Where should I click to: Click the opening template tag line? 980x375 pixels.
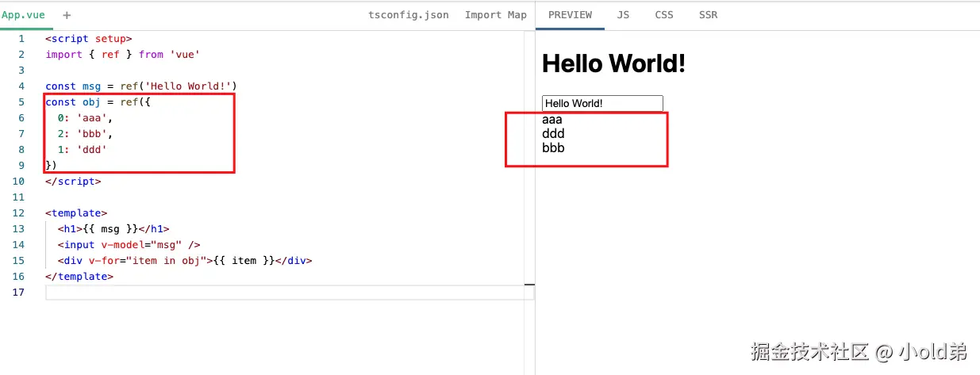pos(76,213)
